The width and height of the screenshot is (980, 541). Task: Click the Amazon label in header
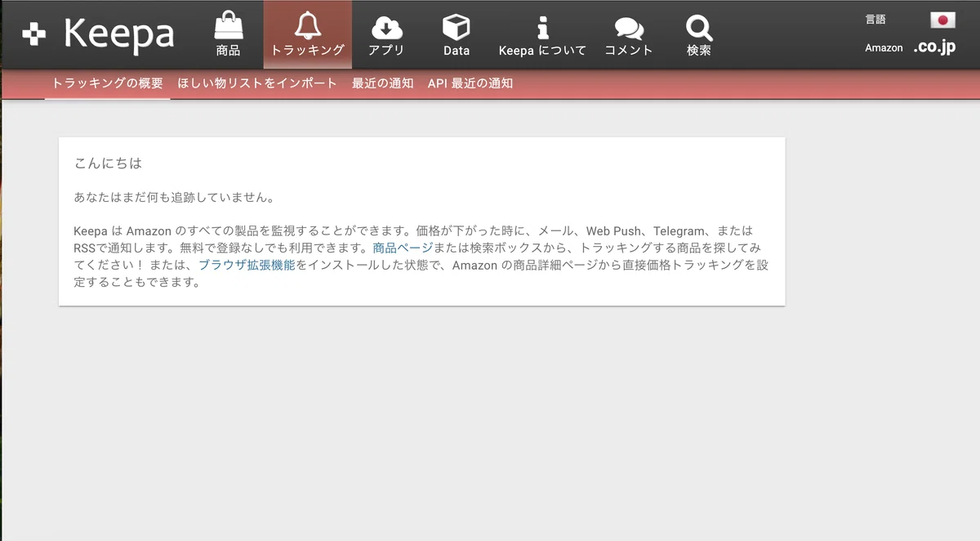[884, 48]
